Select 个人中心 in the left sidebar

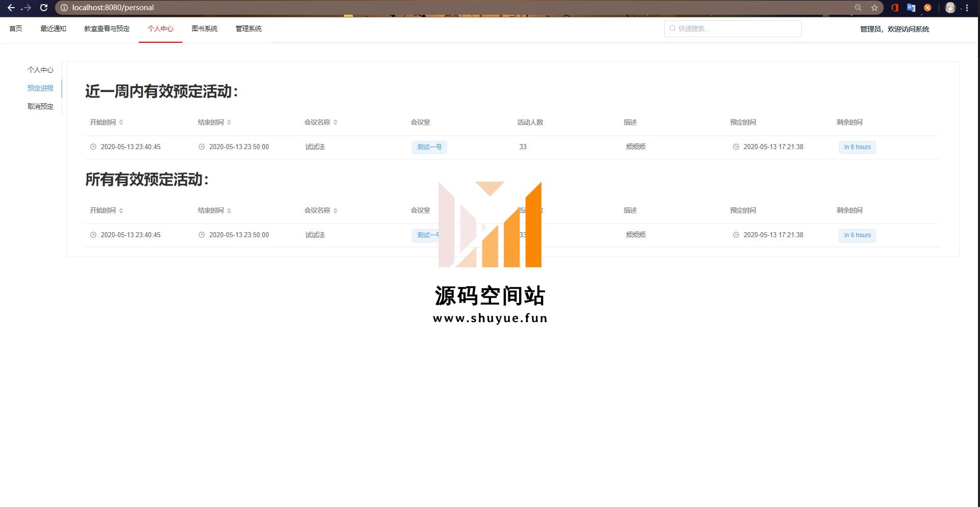click(x=40, y=70)
